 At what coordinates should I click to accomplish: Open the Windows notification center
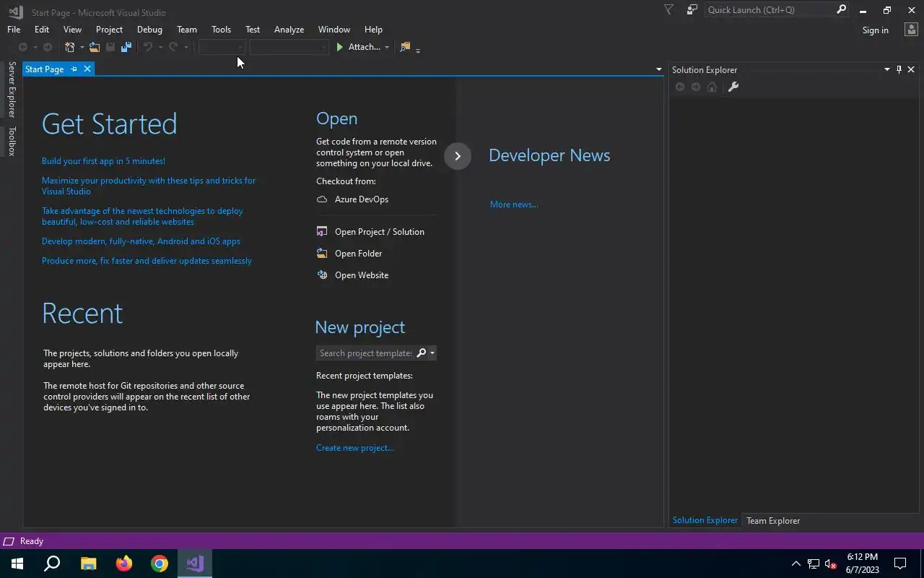[900, 563]
